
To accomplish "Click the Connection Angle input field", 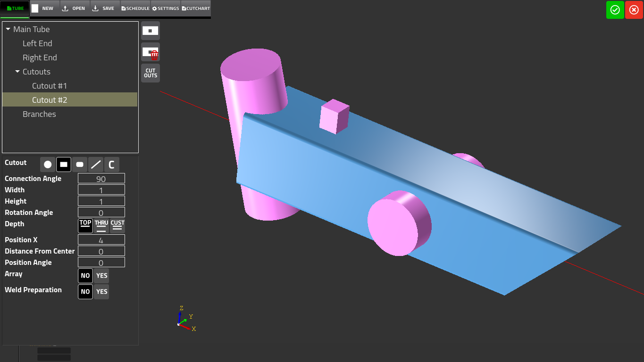I will click(101, 179).
